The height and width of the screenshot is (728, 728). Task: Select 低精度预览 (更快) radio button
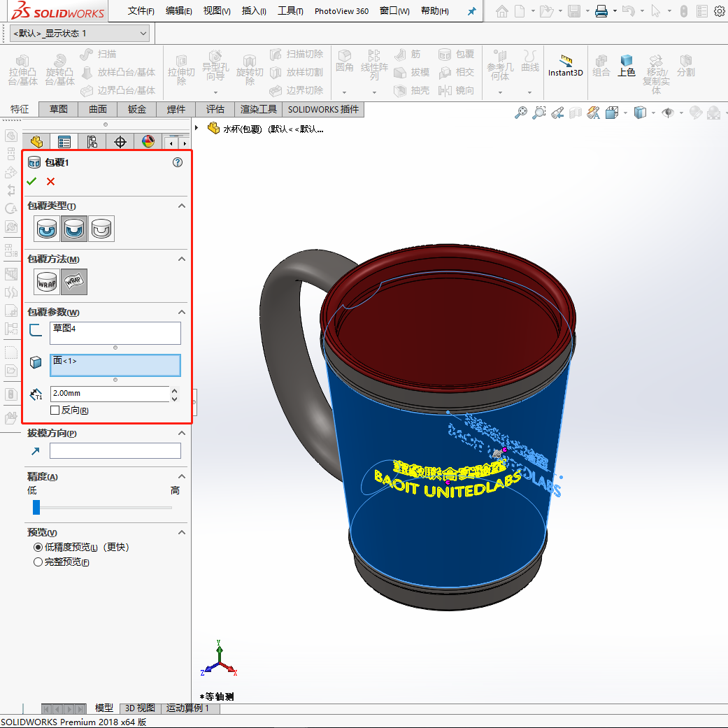(x=38, y=547)
